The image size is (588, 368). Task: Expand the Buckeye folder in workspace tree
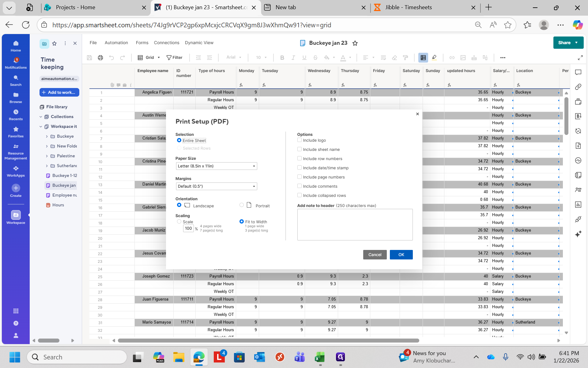tap(47, 136)
